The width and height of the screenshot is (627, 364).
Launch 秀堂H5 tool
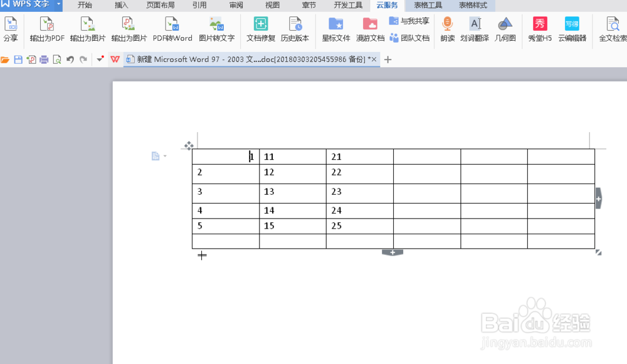click(x=540, y=29)
